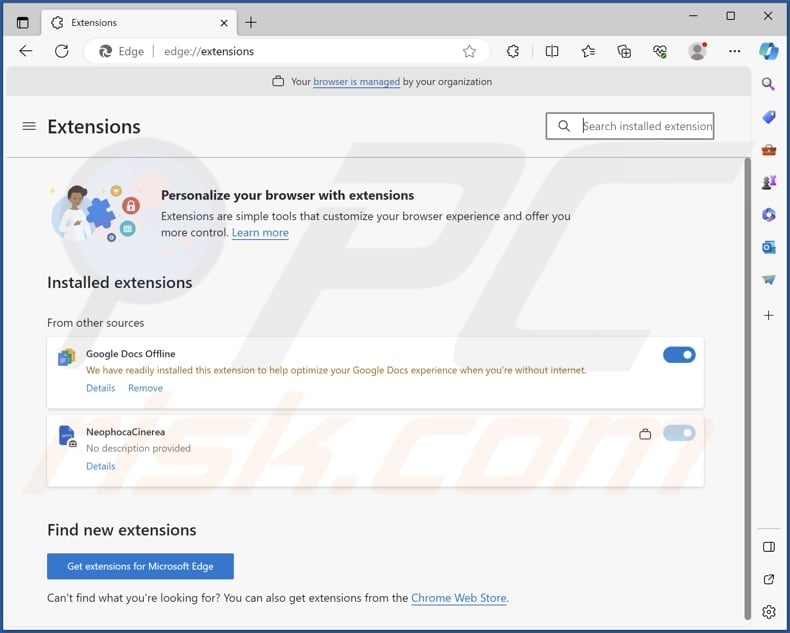Open the profile avatar icon
Viewport: 790px width, 633px height.
click(x=697, y=51)
